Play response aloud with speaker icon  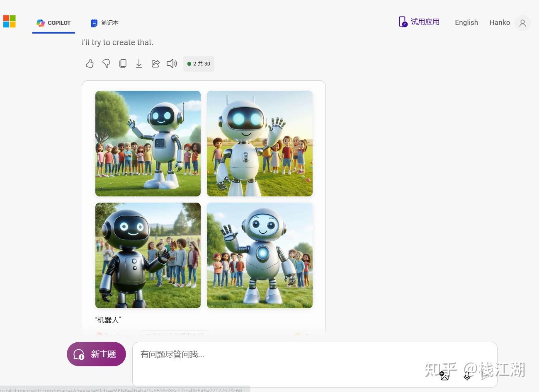click(x=172, y=63)
